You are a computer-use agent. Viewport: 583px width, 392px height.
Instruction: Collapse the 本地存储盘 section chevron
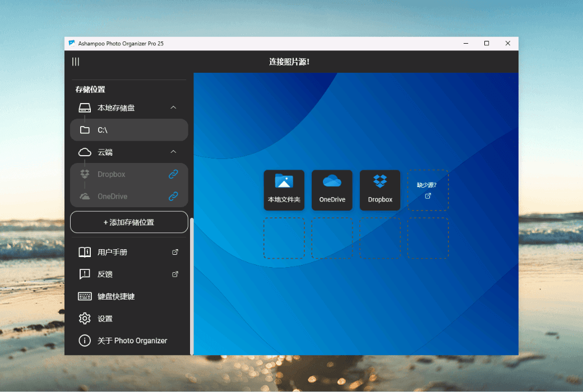173,108
